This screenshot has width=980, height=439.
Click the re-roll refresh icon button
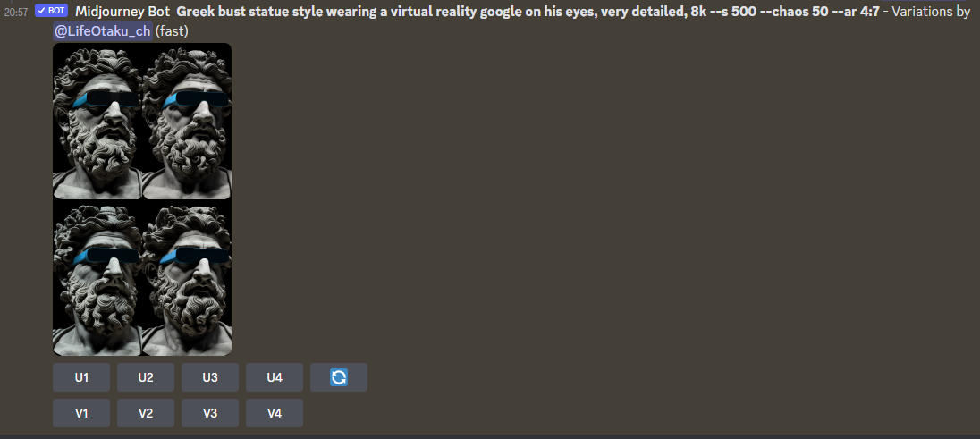(339, 377)
